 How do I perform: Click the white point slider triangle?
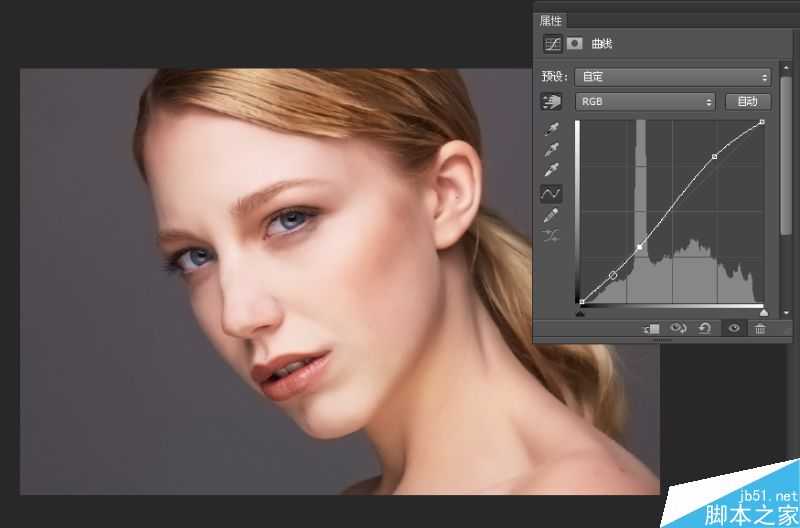coord(763,312)
